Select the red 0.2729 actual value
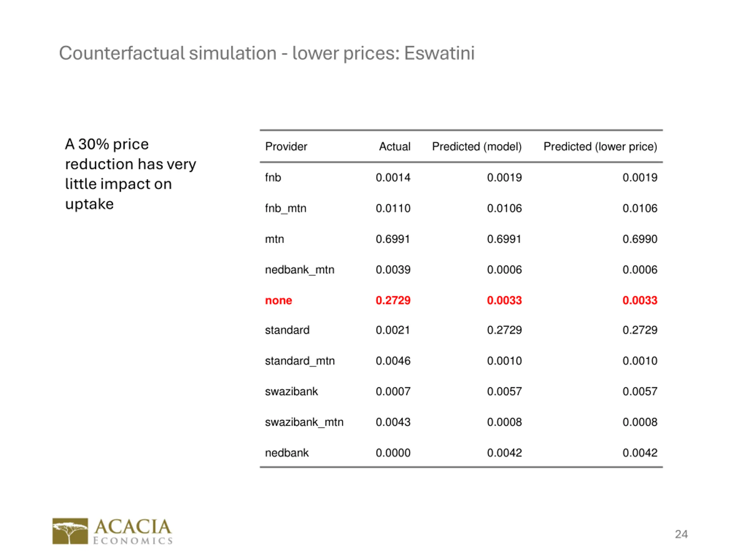The width and height of the screenshot is (747, 560). 393,300
